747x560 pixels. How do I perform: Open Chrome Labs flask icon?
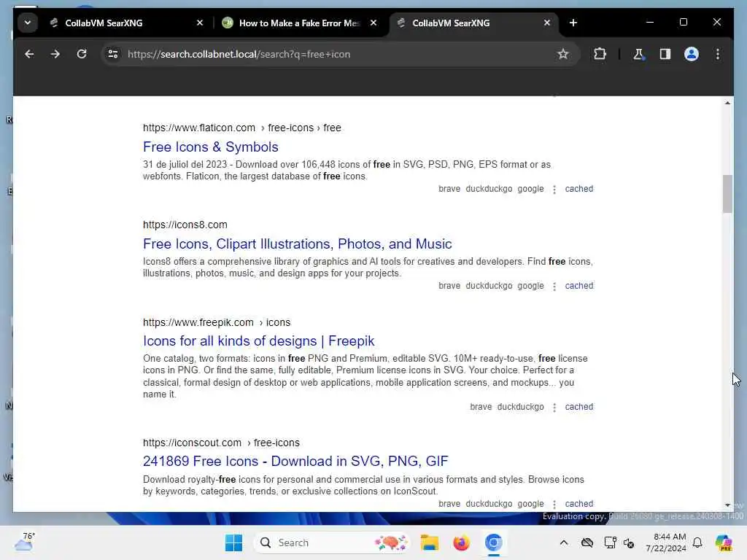pyautogui.click(x=638, y=54)
